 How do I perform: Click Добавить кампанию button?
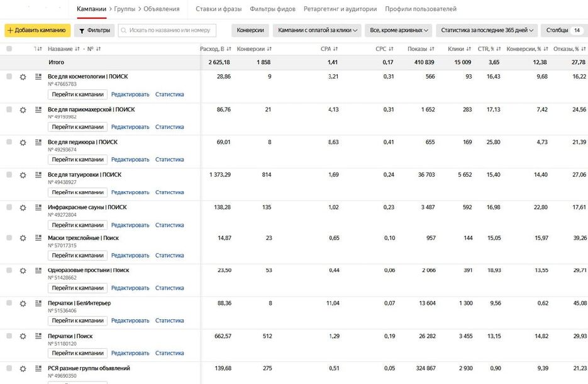(x=38, y=30)
